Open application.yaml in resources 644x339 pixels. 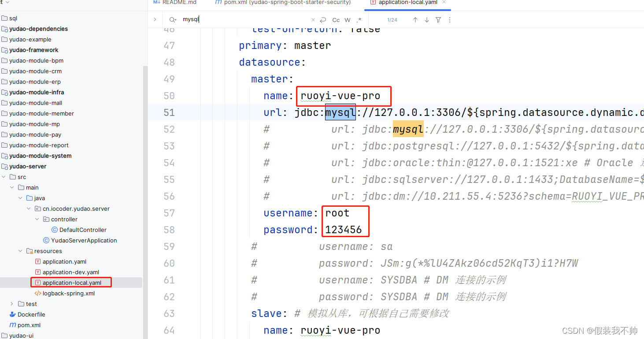pos(64,261)
